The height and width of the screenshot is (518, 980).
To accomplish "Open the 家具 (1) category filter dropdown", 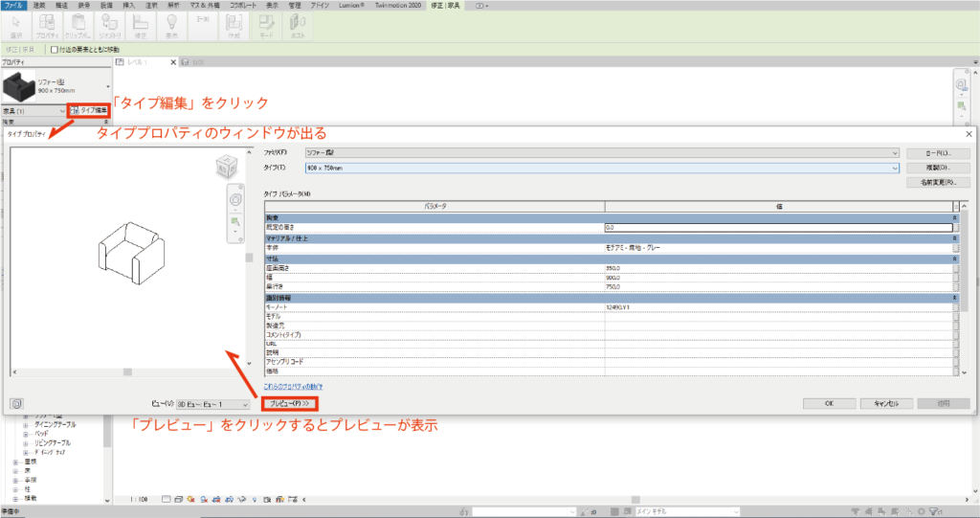I will (34, 111).
